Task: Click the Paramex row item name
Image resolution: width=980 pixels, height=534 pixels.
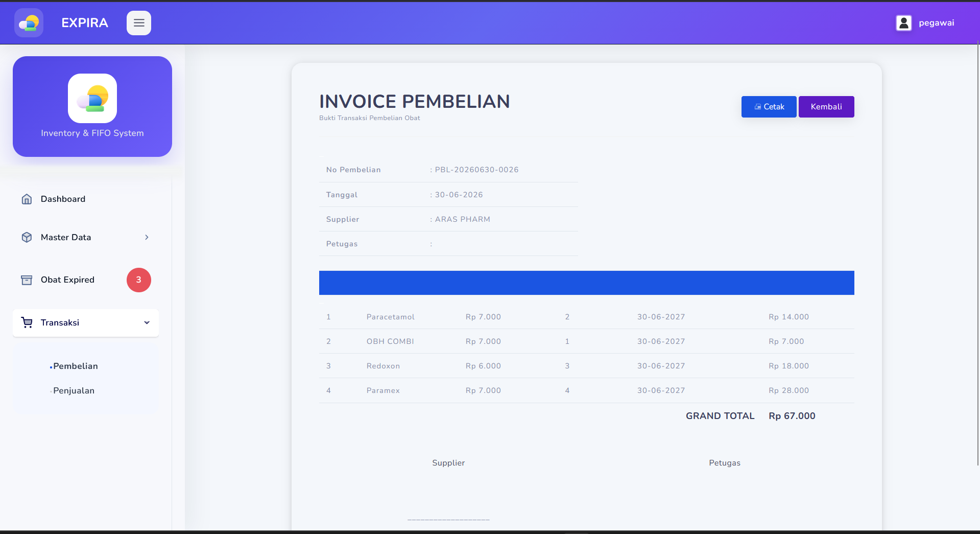Action: pos(383,390)
